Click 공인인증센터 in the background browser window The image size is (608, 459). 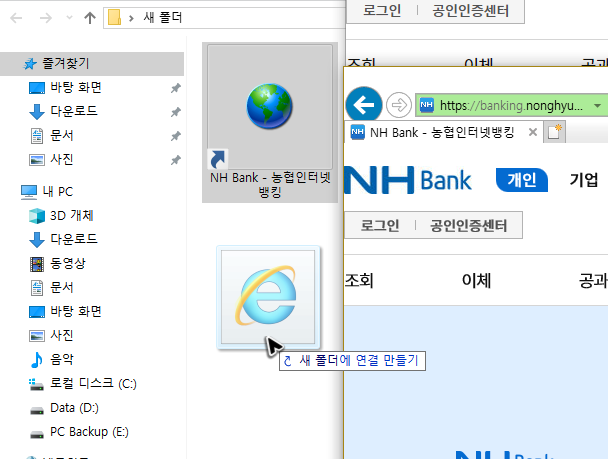tap(470, 10)
